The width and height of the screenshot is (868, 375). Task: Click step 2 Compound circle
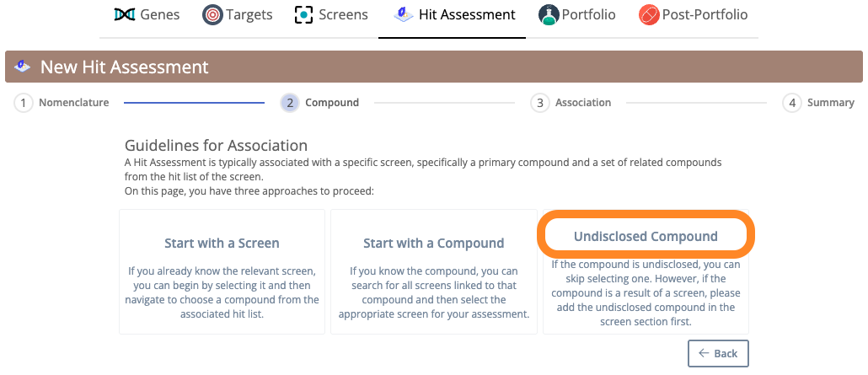point(290,103)
